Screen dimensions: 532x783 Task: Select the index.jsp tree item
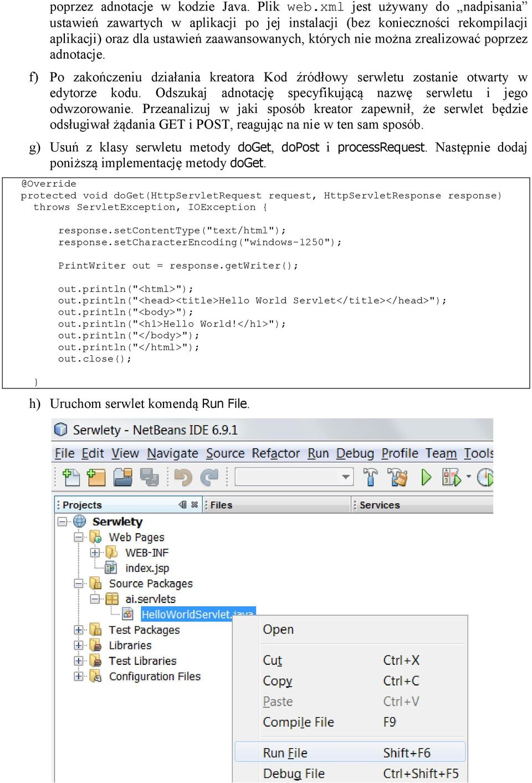pyautogui.click(x=147, y=568)
